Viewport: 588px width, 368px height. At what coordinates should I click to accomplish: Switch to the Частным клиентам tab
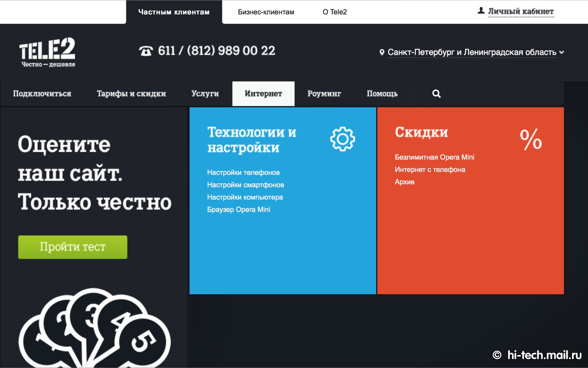coord(174,12)
